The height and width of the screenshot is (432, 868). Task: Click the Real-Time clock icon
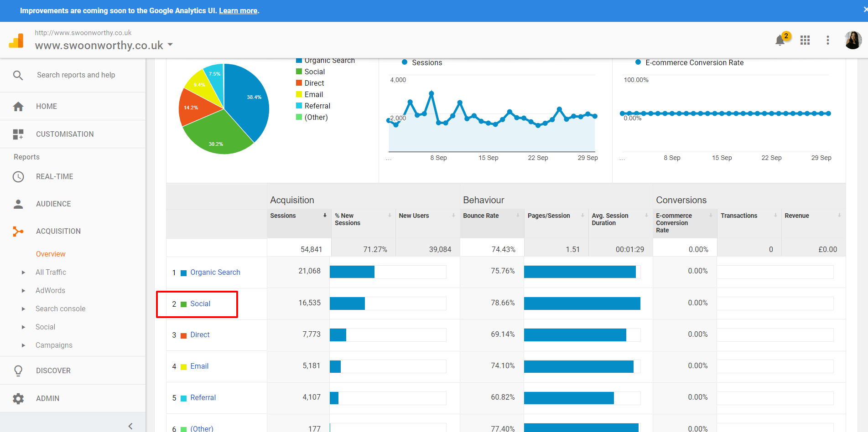coord(18,177)
